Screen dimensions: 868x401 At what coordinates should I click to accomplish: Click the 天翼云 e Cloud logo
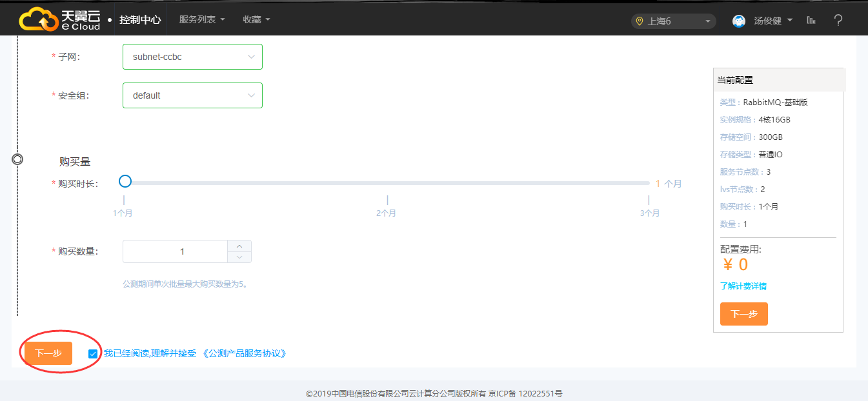[x=60, y=20]
